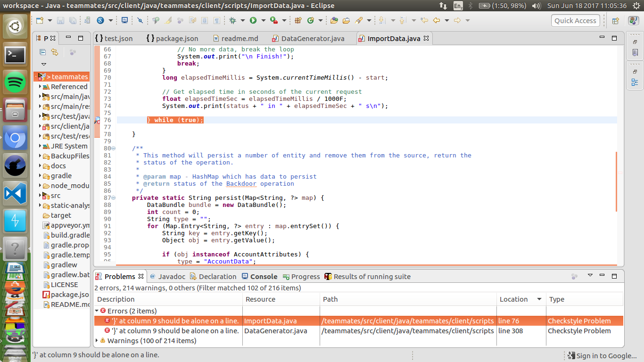Click the Next Annotation arrow icon
The width and height of the screenshot is (644, 362).
[x=381, y=21]
